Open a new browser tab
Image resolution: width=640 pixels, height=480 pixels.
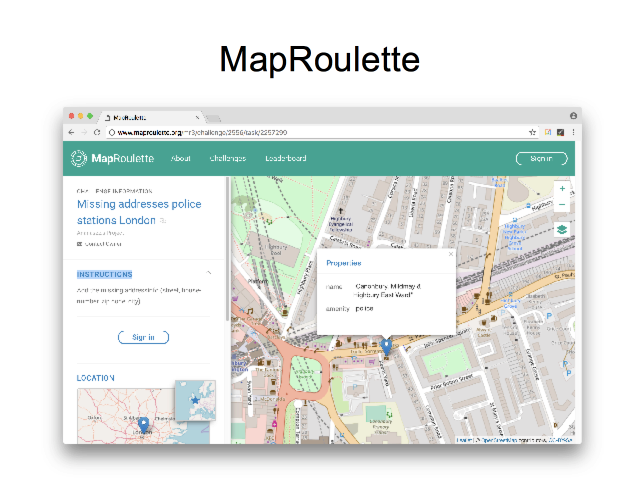coord(212,118)
